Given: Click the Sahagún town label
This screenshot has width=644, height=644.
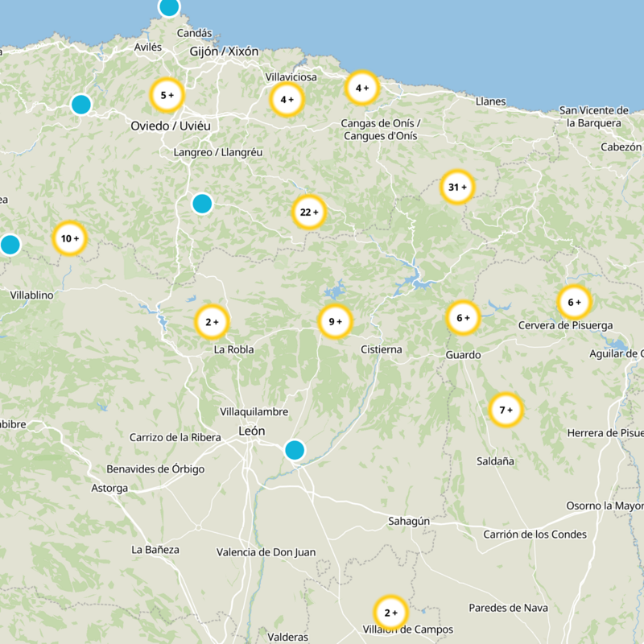Looking at the screenshot, I should click(409, 521).
